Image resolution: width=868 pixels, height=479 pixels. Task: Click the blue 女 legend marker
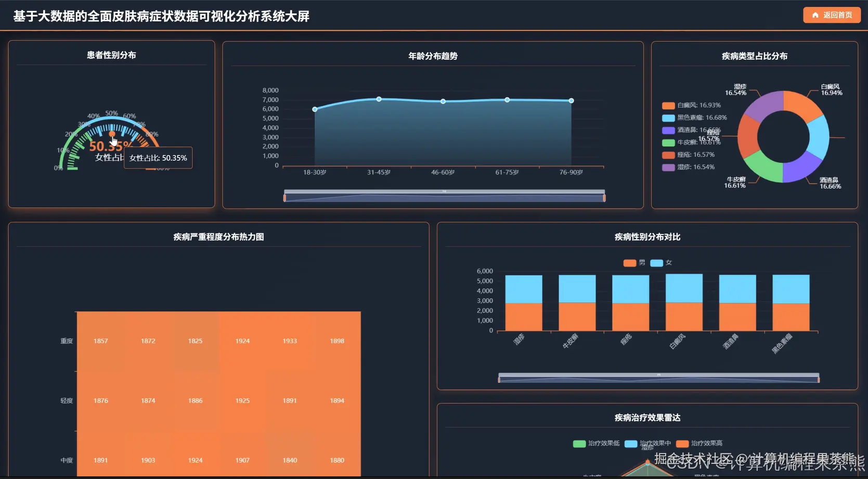[656, 263]
